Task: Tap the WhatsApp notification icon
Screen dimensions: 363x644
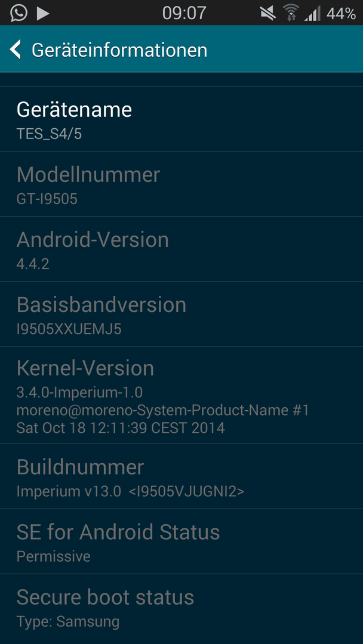Action: (19, 13)
